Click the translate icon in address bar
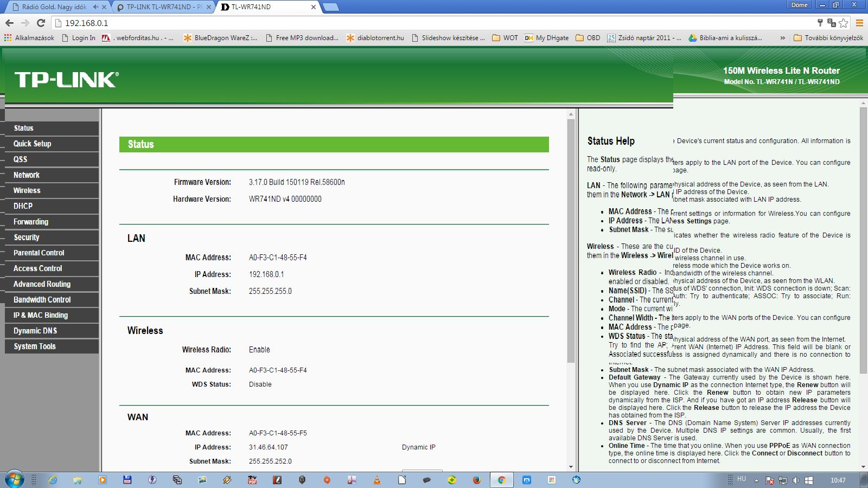This screenshot has height=488, width=868. (831, 23)
